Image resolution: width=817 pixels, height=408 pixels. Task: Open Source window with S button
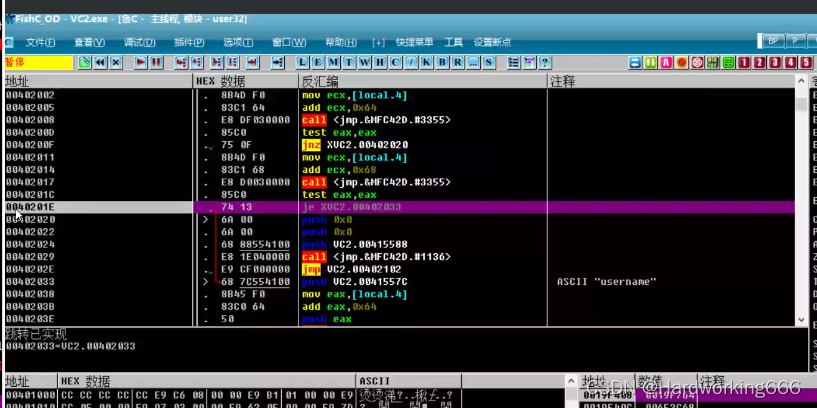pyautogui.click(x=488, y=63)
